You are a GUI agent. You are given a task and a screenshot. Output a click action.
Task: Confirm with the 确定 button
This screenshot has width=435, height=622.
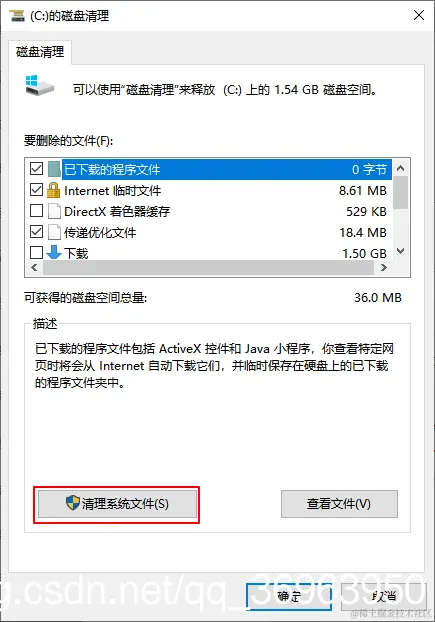[289, 596]
